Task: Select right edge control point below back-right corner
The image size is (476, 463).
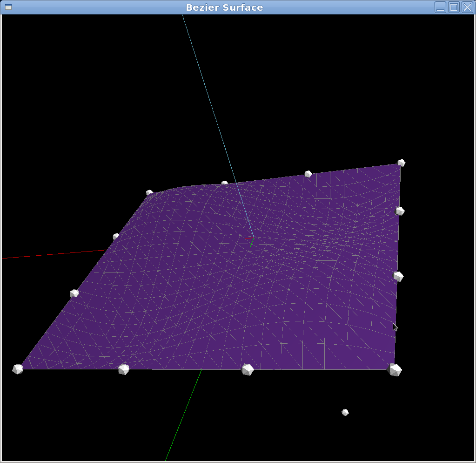Action: coord(400,211)
